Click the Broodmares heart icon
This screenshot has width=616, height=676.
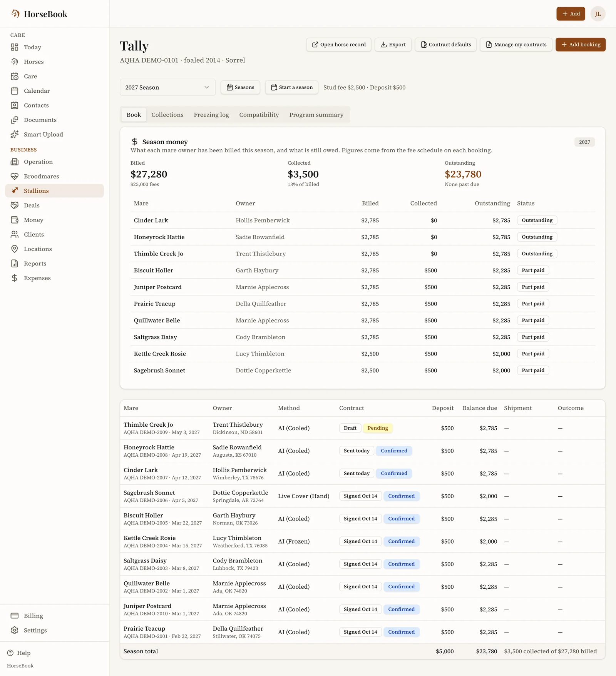(15, 177)
